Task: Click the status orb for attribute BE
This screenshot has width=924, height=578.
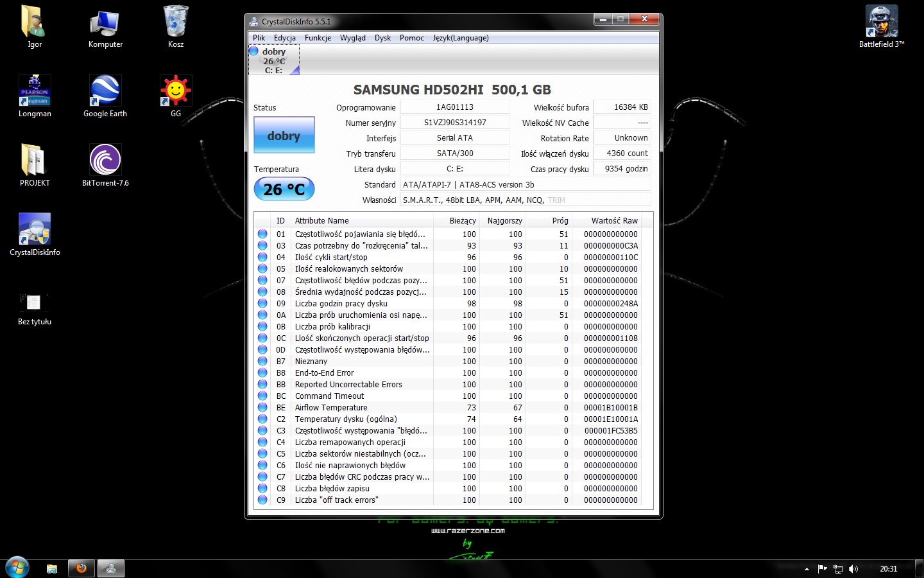Action: point(262,408)
